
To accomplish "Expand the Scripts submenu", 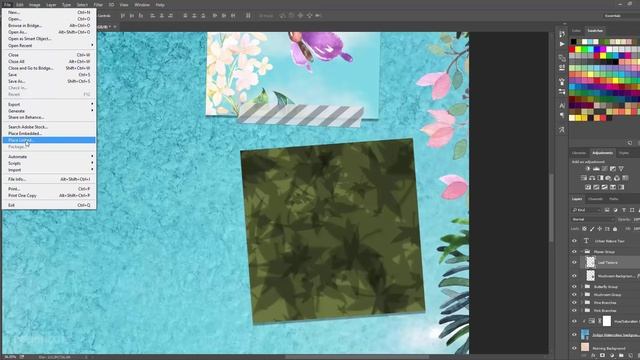I will tap(49, 163).
